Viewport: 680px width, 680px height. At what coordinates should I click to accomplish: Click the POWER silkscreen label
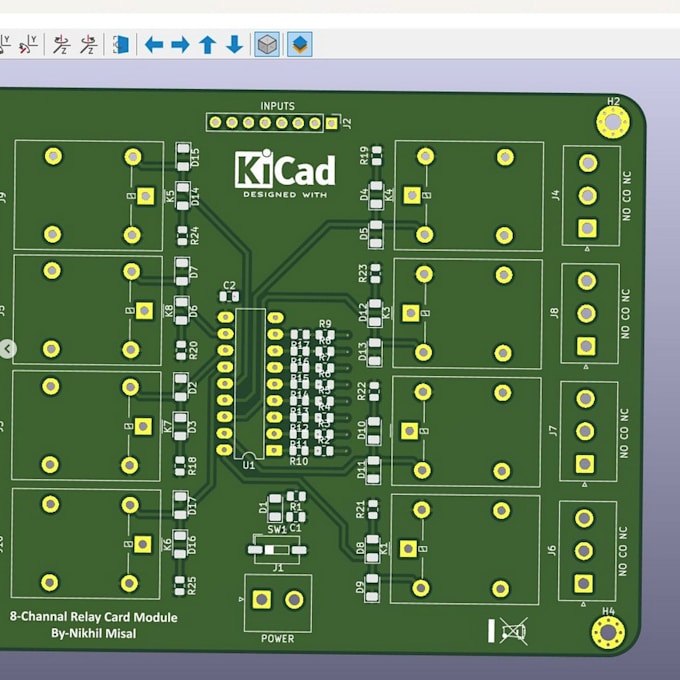coord(278,638)
